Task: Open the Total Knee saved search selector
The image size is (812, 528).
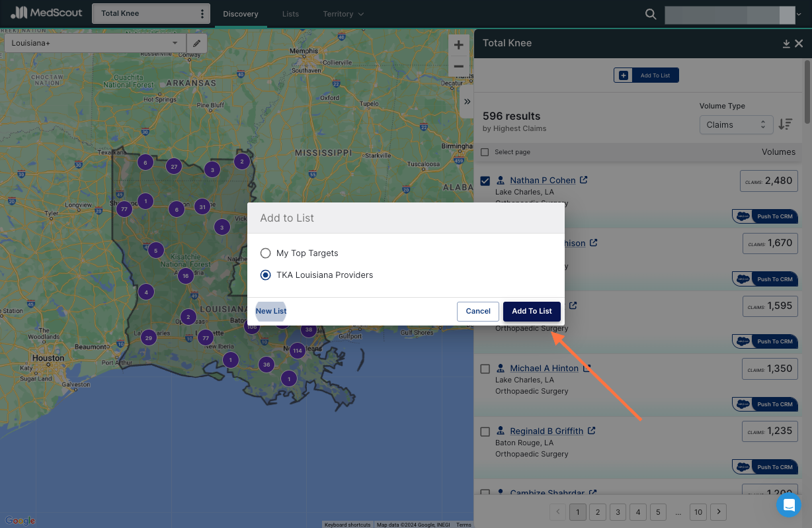Action: (151, 14)
